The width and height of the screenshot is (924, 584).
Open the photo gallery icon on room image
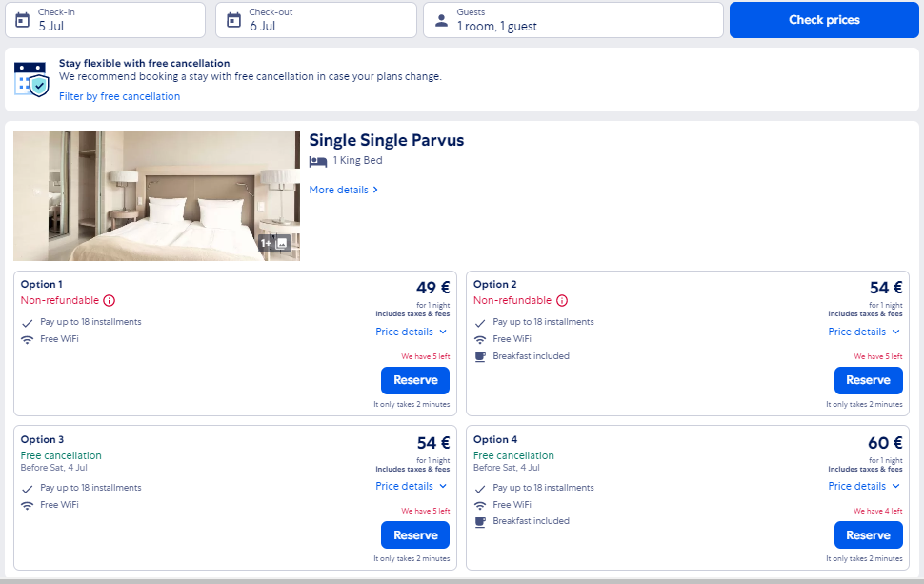click(274, 243)
